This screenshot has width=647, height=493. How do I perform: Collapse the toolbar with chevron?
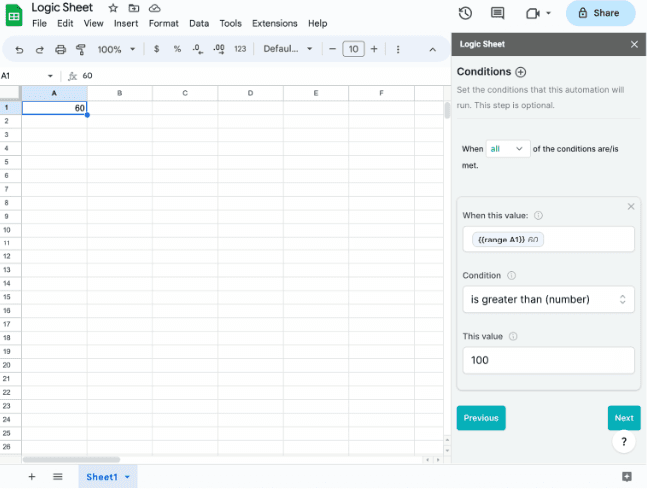click(432, 49)
